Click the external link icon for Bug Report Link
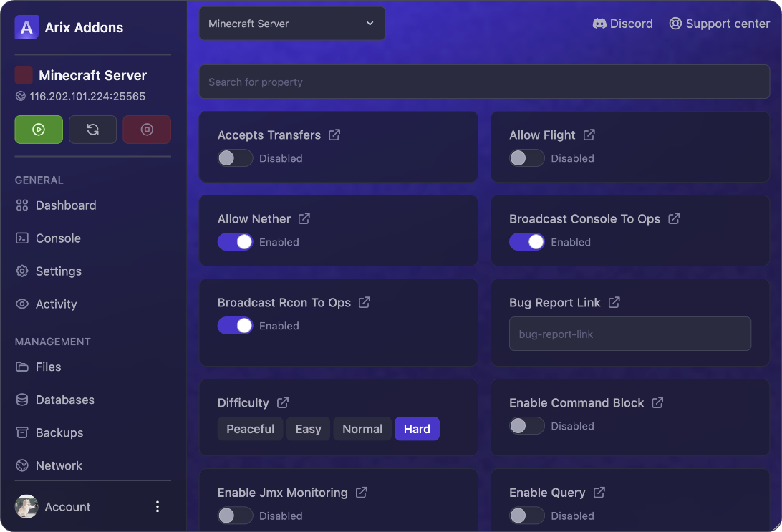This screenshot has height=532, width=782. 614,302
